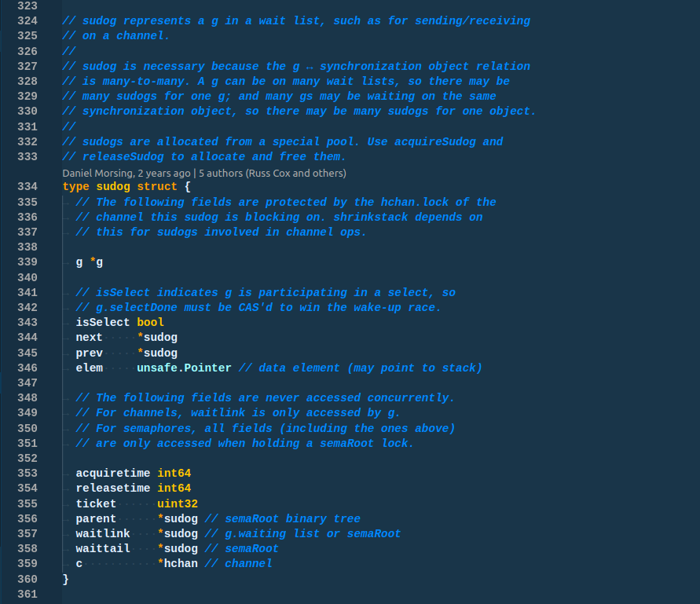
Task: Click the int64 type on the releasetime line
Action: 174,489
